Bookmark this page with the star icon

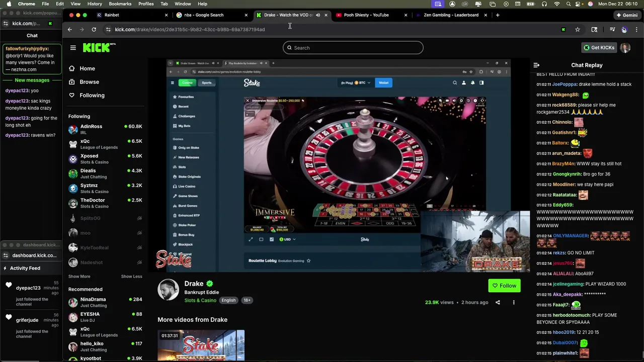coord(578,30)
